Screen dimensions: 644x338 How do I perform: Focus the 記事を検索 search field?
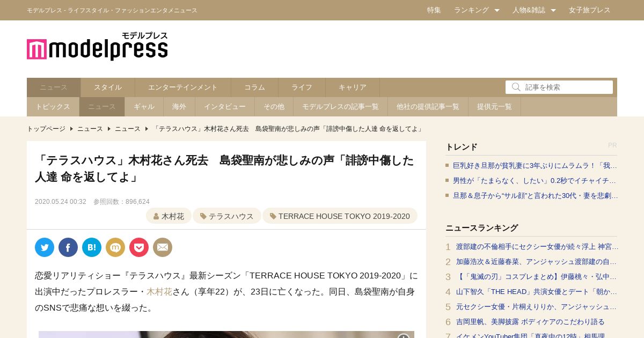(x=559, y=87)
